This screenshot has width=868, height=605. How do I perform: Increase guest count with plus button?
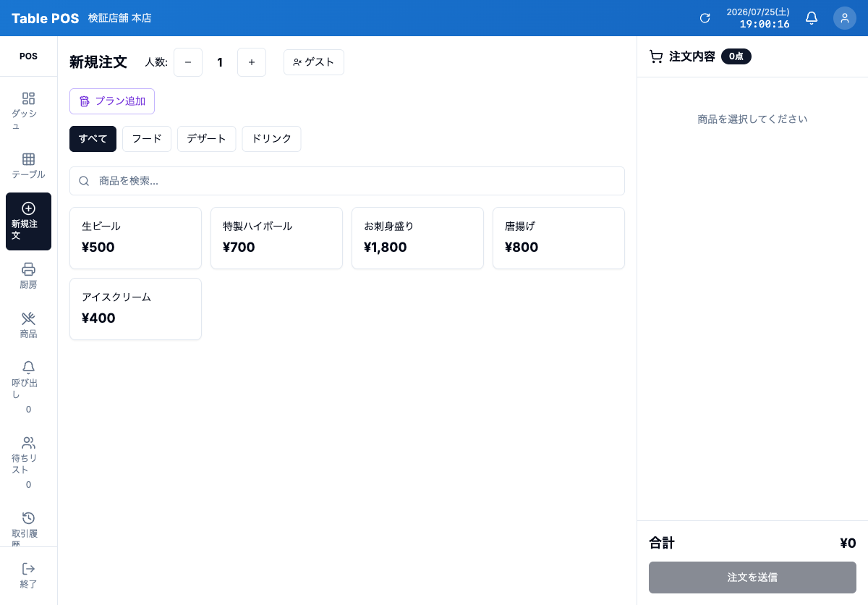[252, 62]
